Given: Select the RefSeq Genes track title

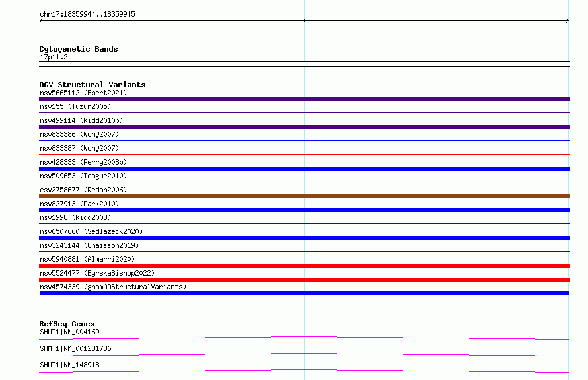Looking at the screenshot, I should 67,324.
